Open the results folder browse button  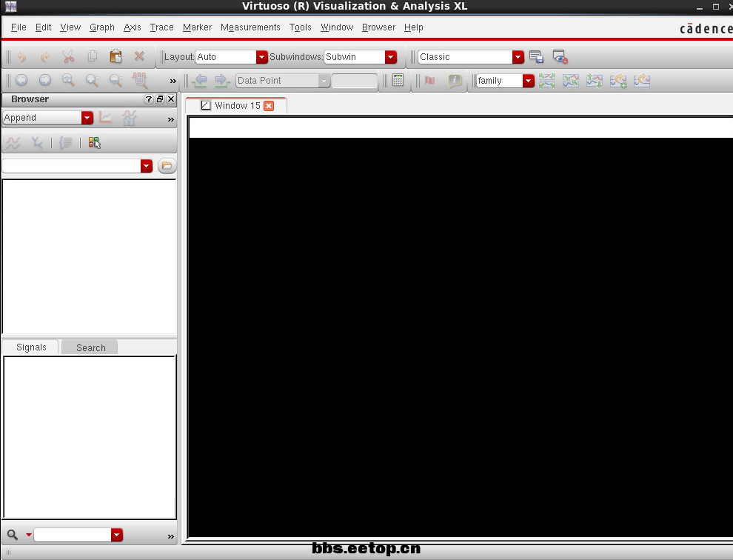[167, 166]
